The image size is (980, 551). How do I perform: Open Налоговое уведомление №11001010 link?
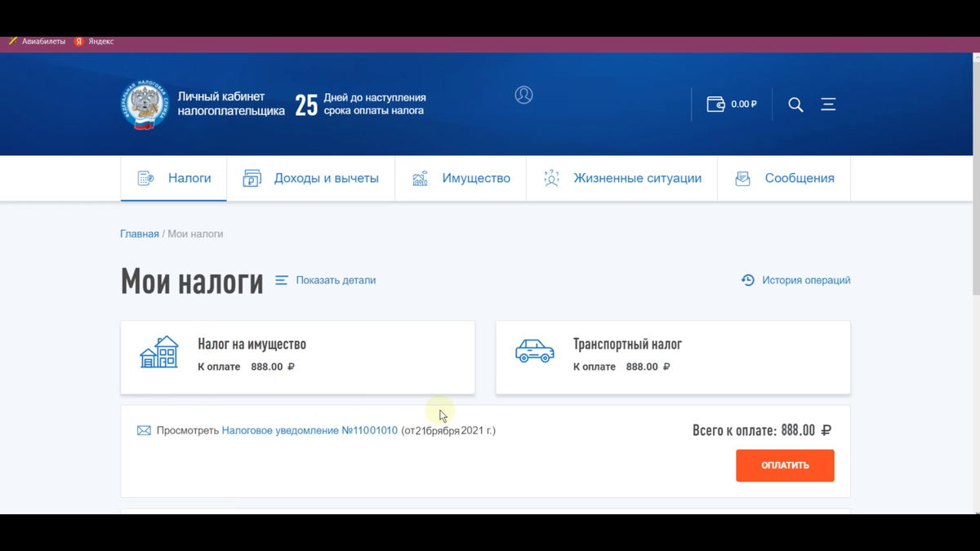click(x=310, y=430)
